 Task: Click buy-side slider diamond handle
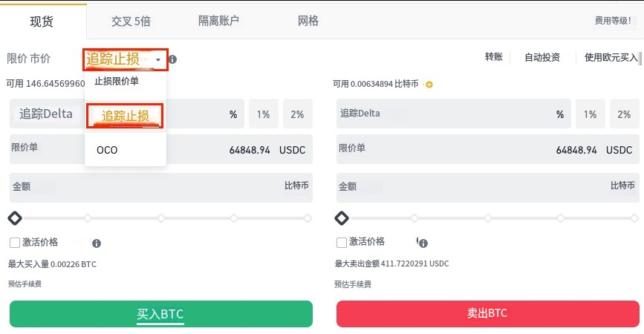click(14, 218)
